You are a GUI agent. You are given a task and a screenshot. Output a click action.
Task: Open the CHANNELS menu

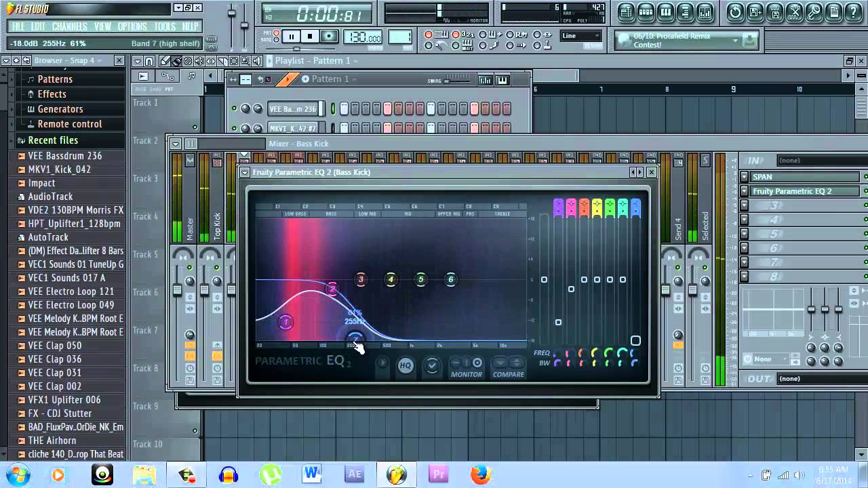pyautogui.click(x=69, y=26)
